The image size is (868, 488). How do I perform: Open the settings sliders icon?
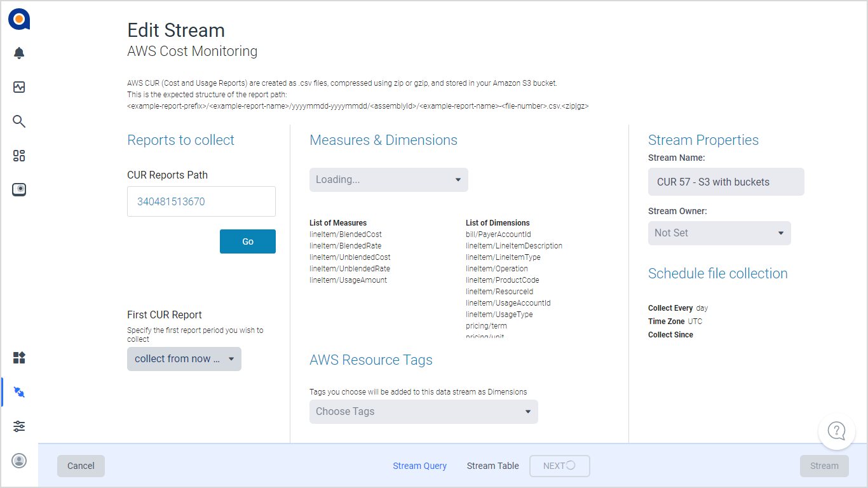(x=19, y=426)
